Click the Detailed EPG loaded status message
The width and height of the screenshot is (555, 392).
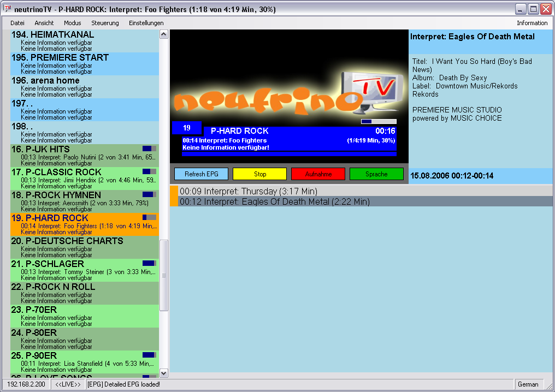[124, 384]
